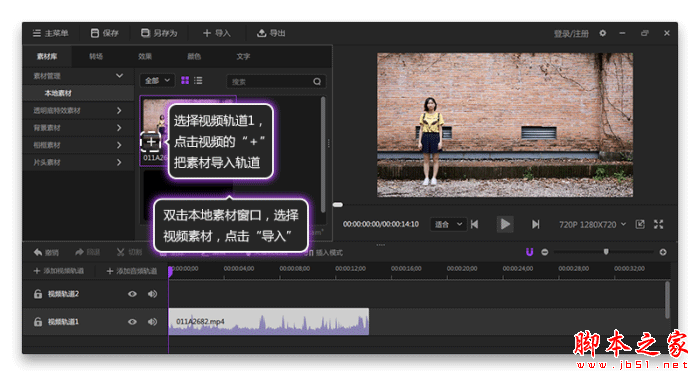
Task: Open the settings gear icon
Action: click(x=603, y=33)
